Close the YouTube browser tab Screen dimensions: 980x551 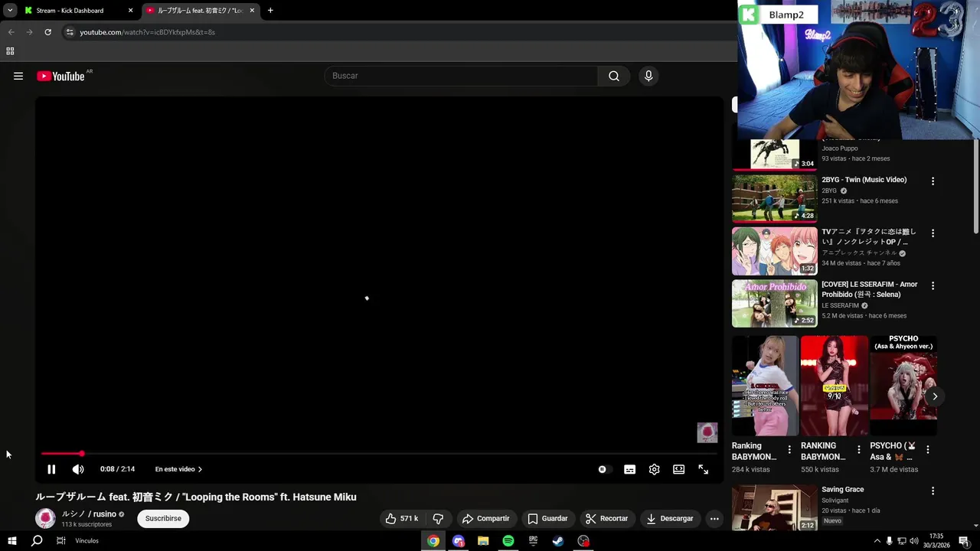coord(252,11)
